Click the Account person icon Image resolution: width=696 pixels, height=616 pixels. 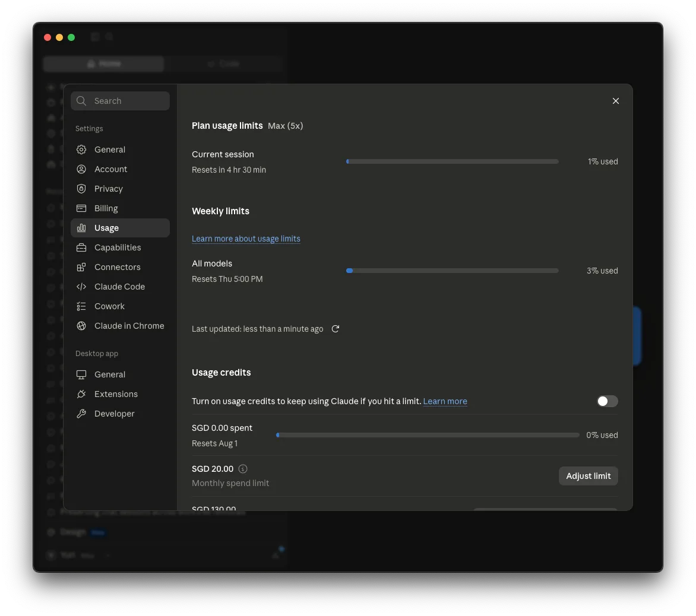[81, 169]
